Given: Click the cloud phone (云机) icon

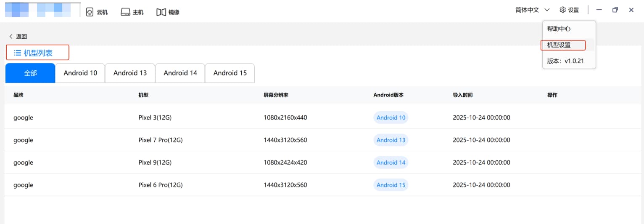Looking at the screenshot, I should pyautogui.click(x=90, y=12).
